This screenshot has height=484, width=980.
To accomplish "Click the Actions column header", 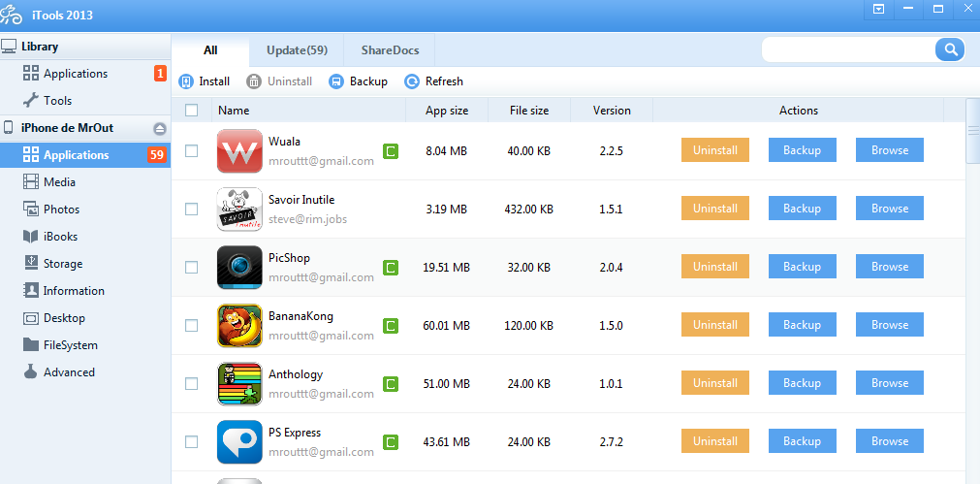I will (798, 110).
